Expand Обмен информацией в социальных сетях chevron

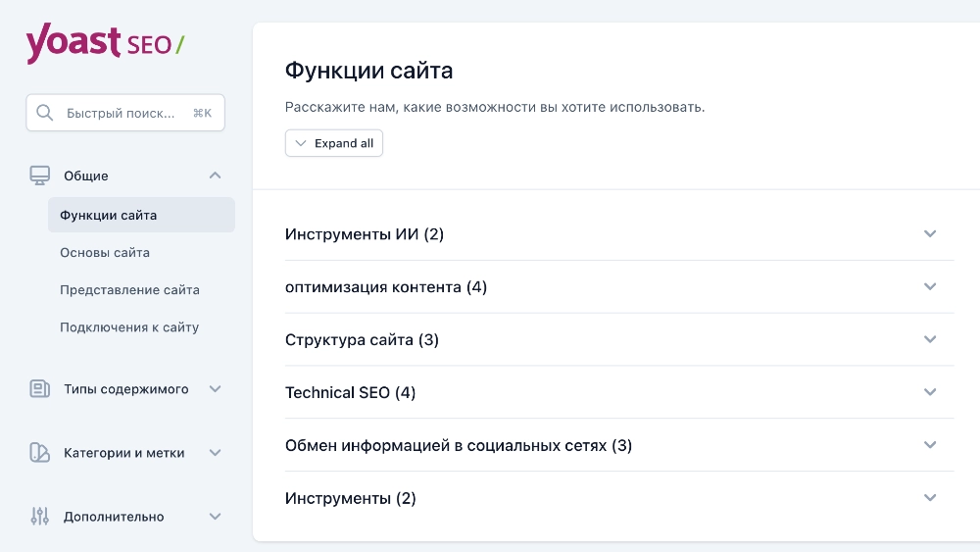[x=930, y=445]
